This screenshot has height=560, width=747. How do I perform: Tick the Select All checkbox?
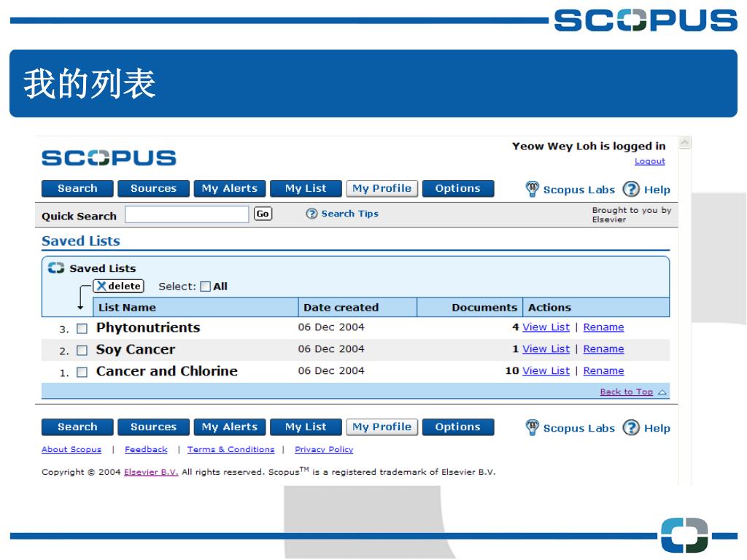(x=205, y=287)
